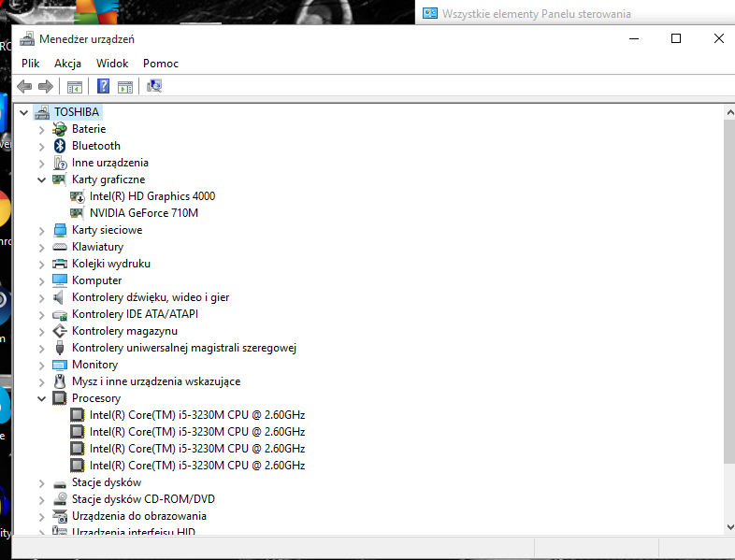Click the Baterie battery icon

(60, 129)
